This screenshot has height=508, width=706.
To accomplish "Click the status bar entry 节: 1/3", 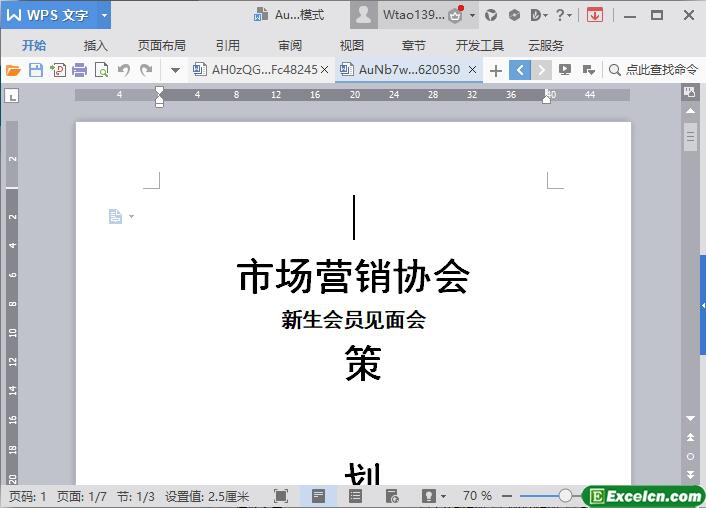I will 136,496.
